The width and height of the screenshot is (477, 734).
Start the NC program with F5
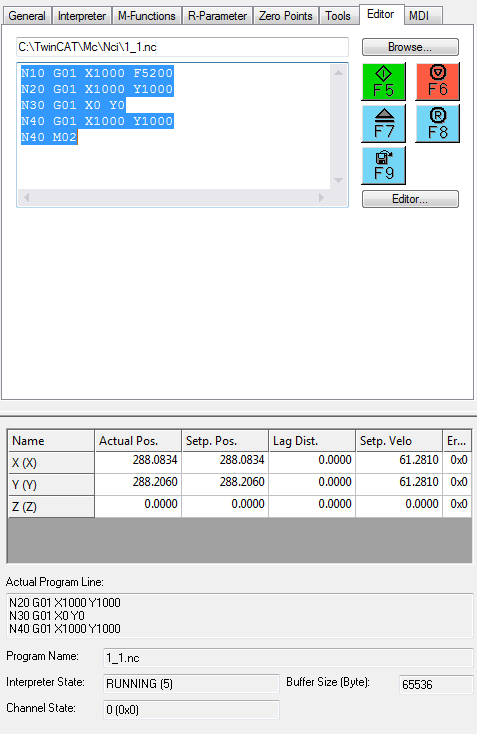[x=383, y=81]
